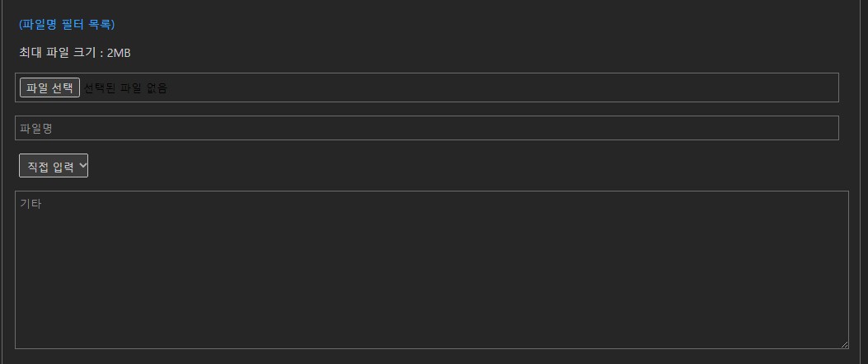Click the 2MB size value text
868x364 pixels.
[x=119, y=53]
